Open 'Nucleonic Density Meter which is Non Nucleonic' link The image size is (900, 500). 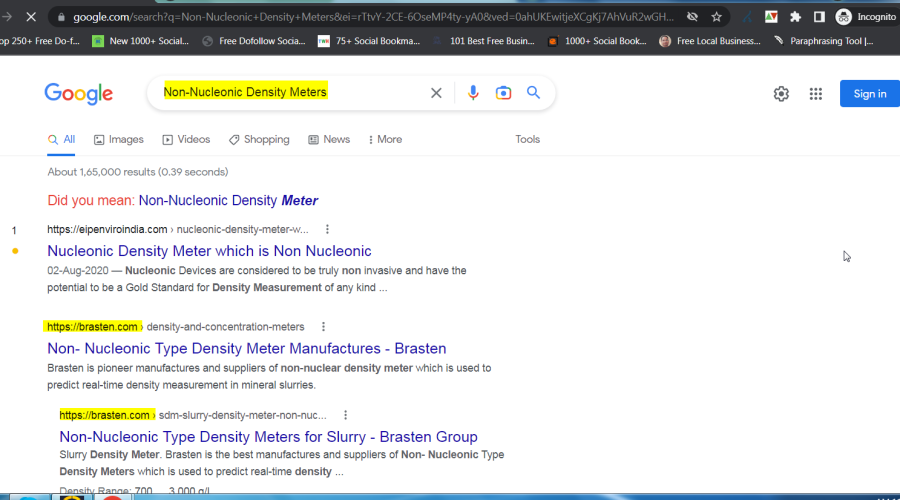tap(209, 251)
